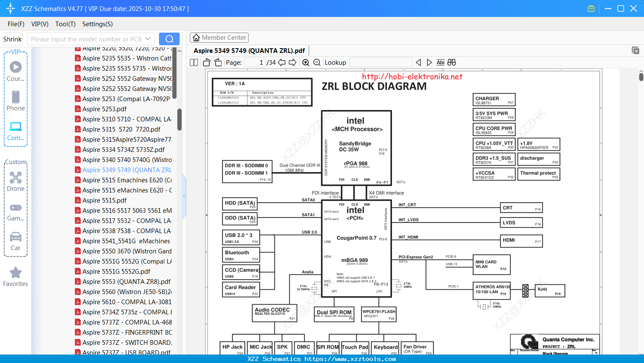
Task: Toggle the Abi match option
Action: tap(440, 63)
